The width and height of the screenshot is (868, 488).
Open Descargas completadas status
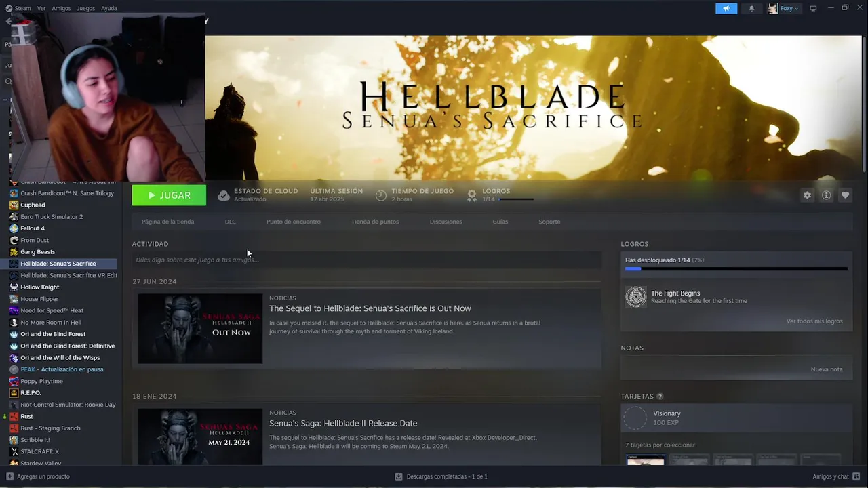tap(441, 476)
